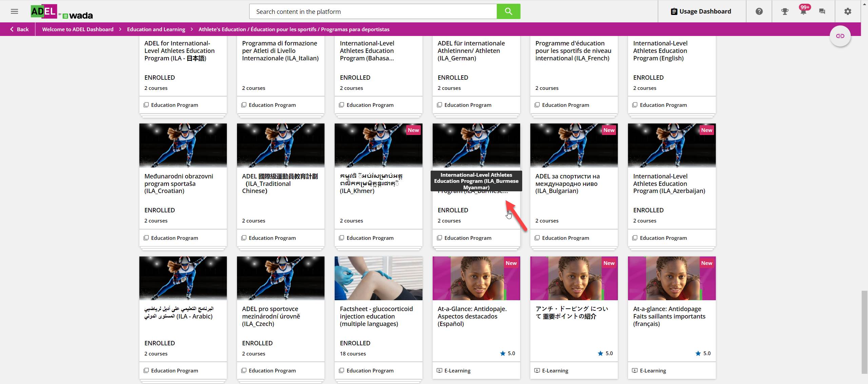This screenshot has width=868, height=384.
Task: Click '18 courses' on glucocorticoid factsheet card
Action: (353, 353)
